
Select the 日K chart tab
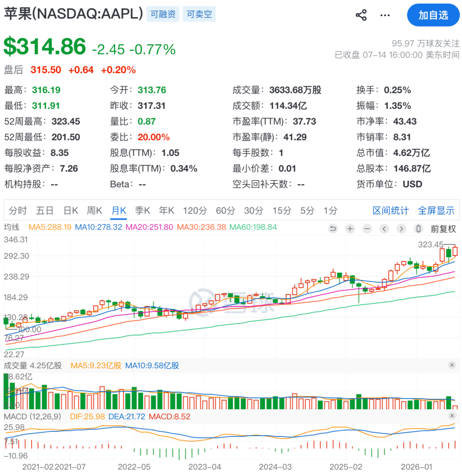point(71,210)
